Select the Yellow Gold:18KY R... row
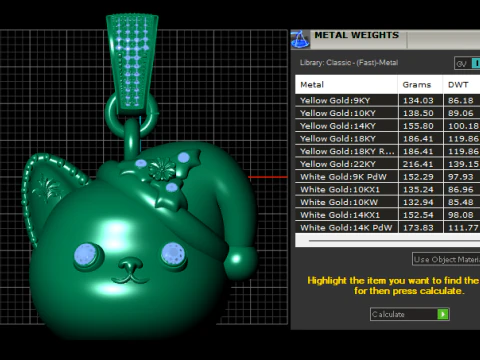The height and width of the screenshot is (360, 480). tap(387, 151)
